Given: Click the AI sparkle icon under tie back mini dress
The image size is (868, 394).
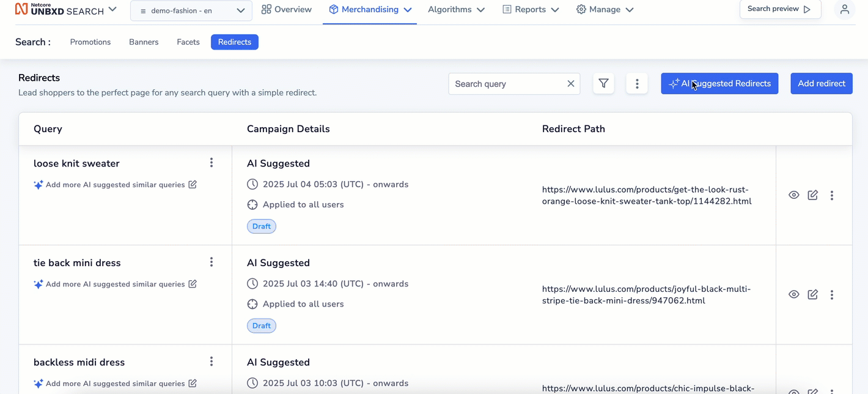Looking at the screenshot, I should (39, 284).
